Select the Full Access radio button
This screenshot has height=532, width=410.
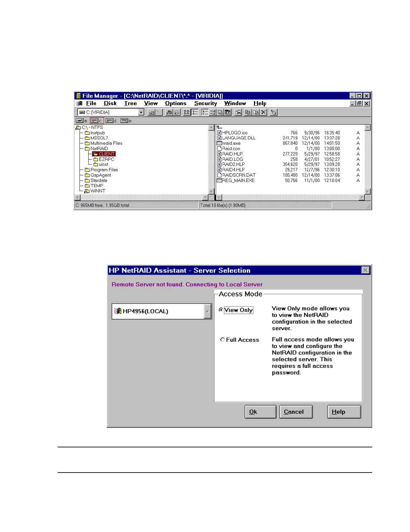click(x=222, y=340)
